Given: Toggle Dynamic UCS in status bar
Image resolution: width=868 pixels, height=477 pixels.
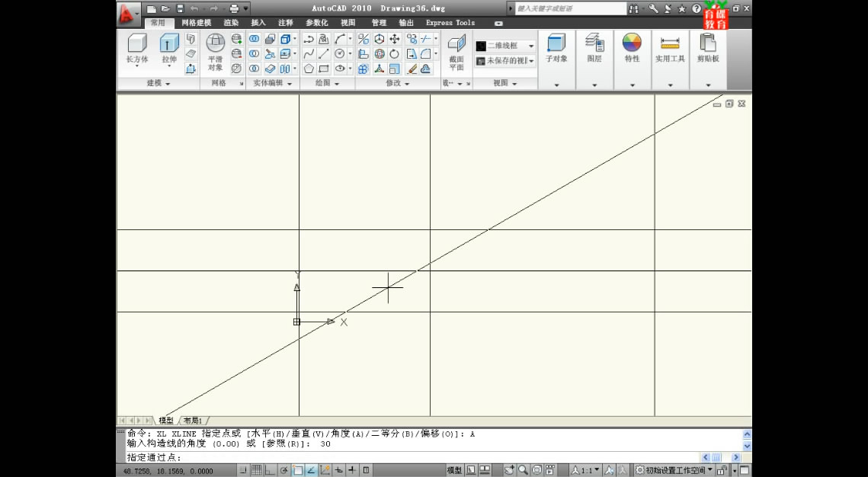Looking at the screenshot, I should (325, 470).
